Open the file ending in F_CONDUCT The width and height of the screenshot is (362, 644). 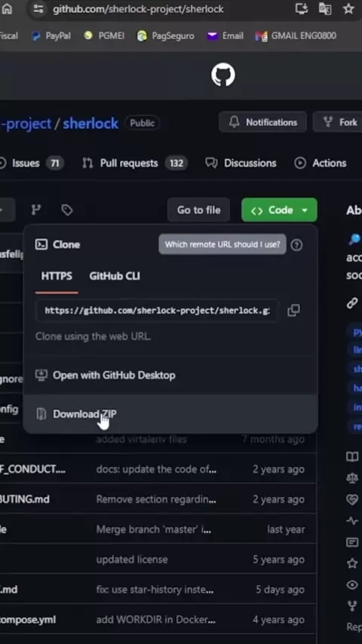tap(32, 469)
